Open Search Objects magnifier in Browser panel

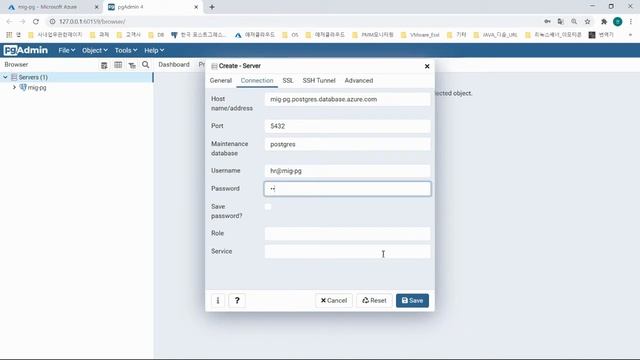pos(145,65)
